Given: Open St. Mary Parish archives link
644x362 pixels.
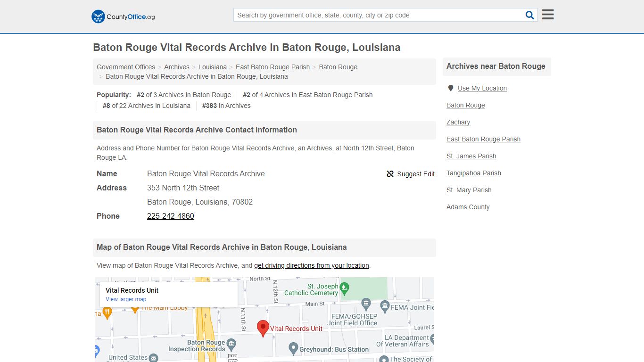Looking at the screenshot, I should click(x=469, y=190).
